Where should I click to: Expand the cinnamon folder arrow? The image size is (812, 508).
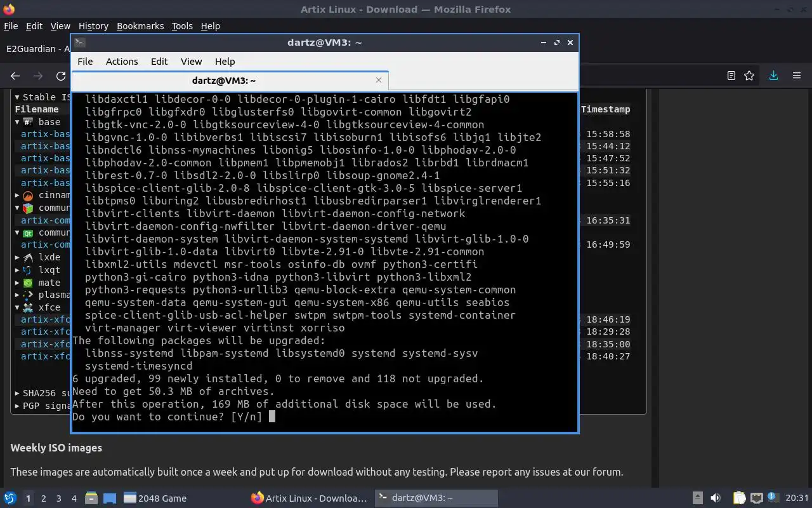[18, 196]
